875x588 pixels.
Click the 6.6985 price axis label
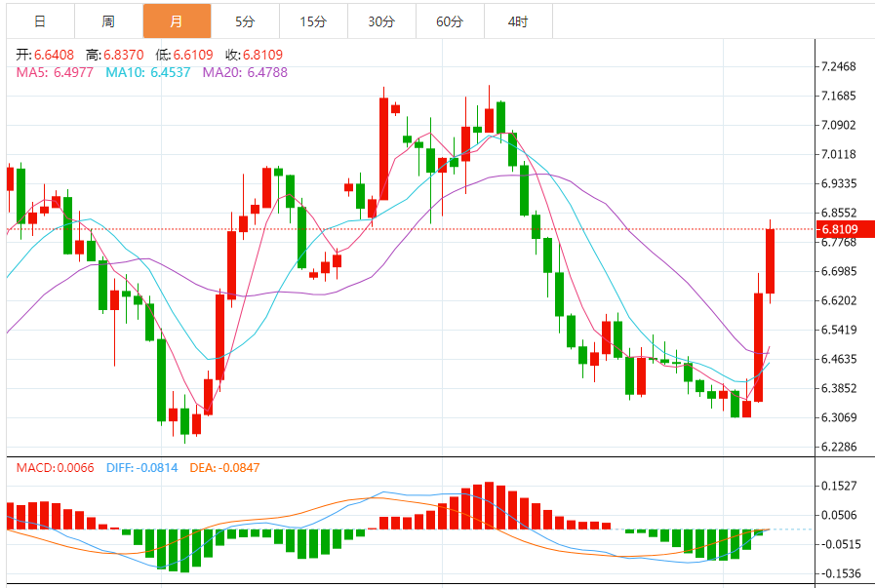(x=838, y=271)
